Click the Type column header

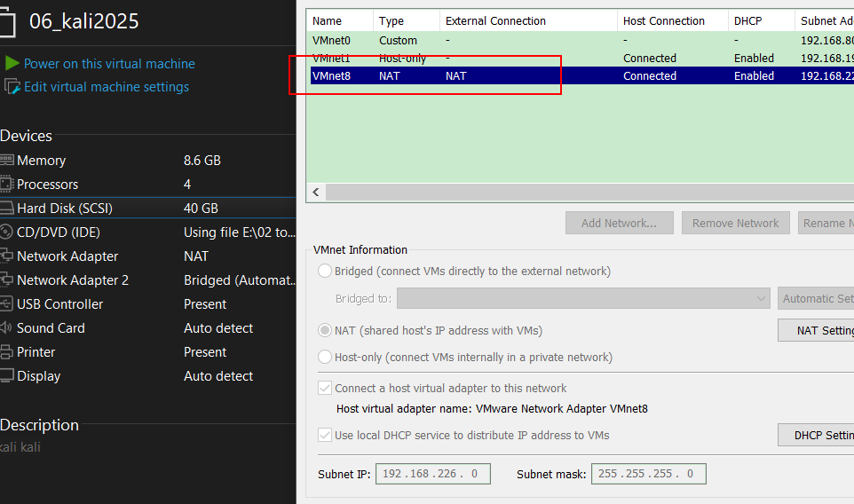(407, 20)
